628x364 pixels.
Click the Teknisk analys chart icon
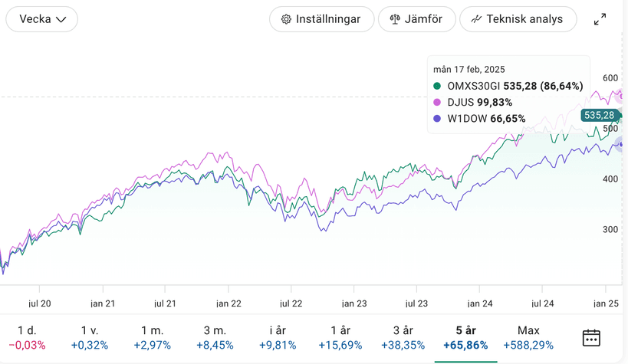pos(476,19)
